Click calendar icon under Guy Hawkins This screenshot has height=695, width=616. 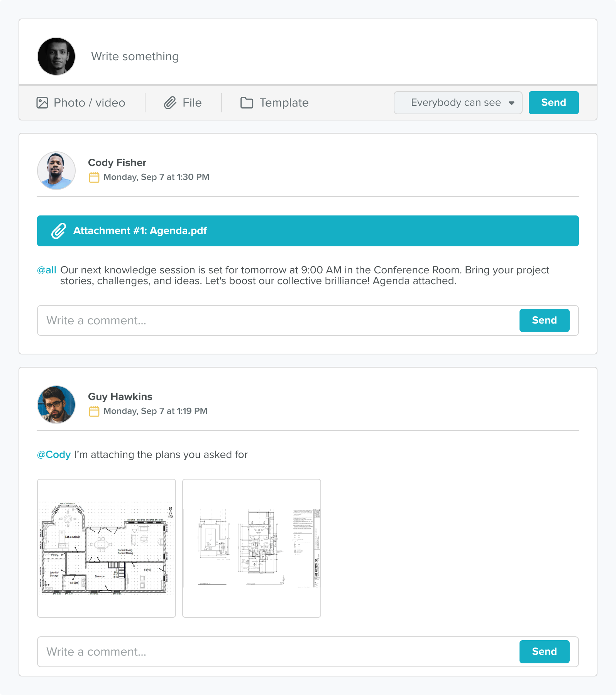94,411
